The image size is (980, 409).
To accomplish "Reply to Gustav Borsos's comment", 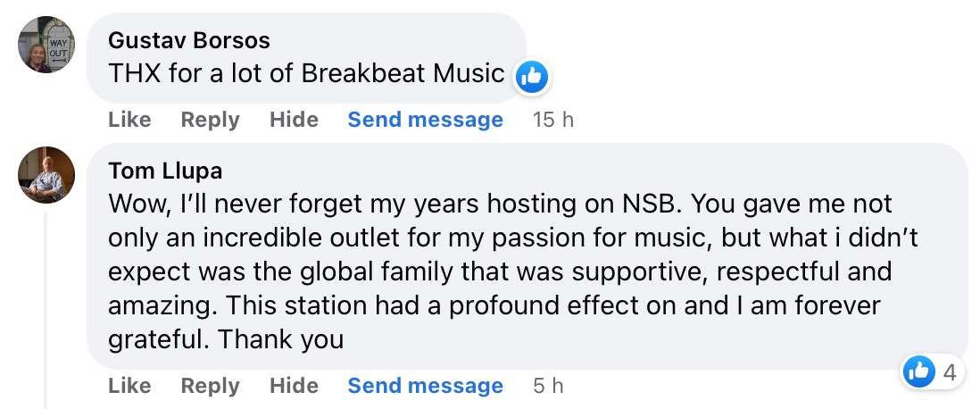I will point(210,120).
